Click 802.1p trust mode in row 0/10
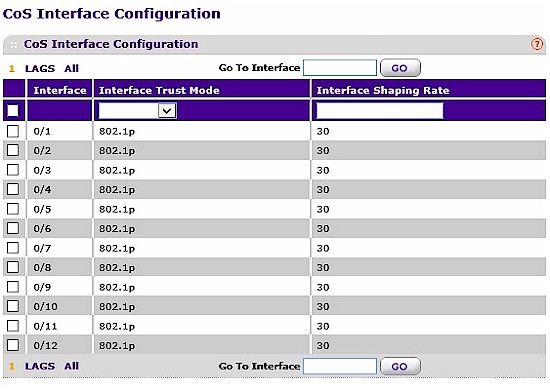 click(x=117, y=307)
